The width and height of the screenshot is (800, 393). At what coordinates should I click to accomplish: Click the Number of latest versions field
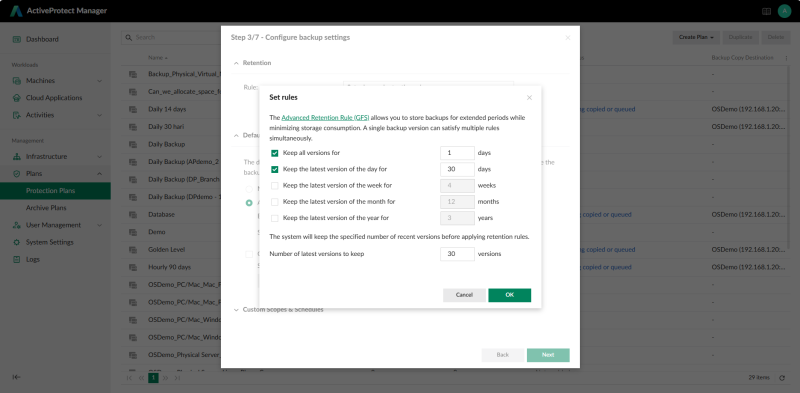point(457,254)
